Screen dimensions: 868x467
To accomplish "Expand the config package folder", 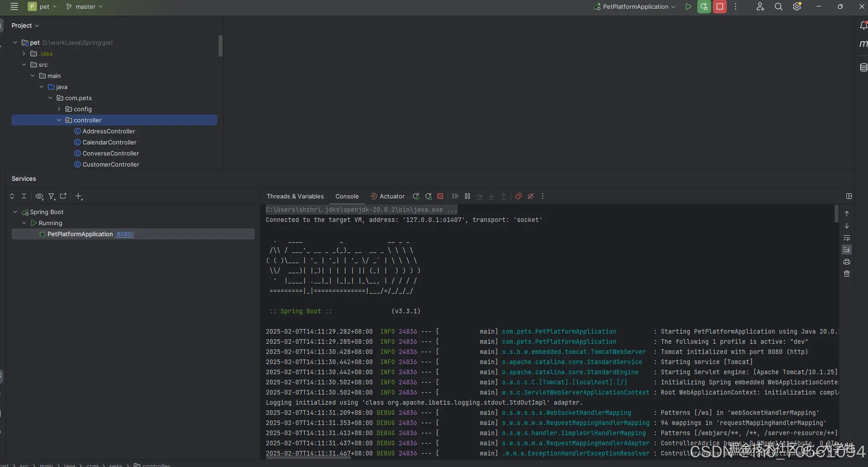I will tap(59, 109).
